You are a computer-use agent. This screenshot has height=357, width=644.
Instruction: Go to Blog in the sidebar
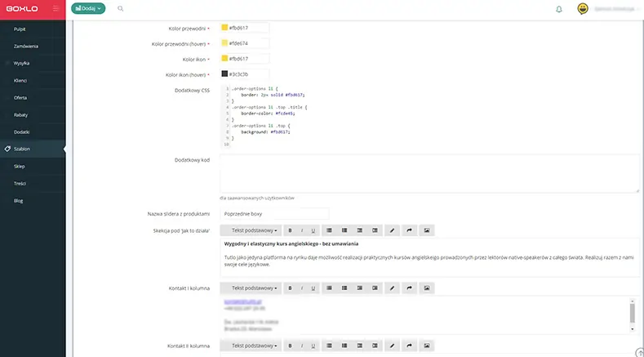pos(19,200)
